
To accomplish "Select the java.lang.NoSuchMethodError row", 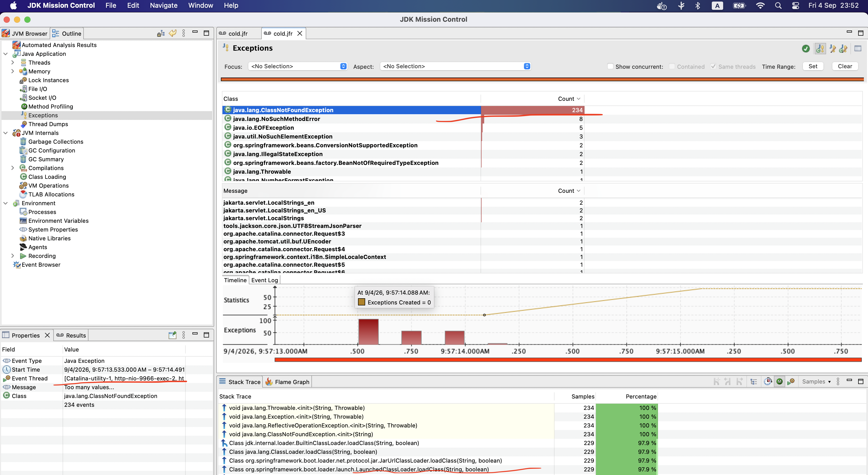I will click(403, 119).
